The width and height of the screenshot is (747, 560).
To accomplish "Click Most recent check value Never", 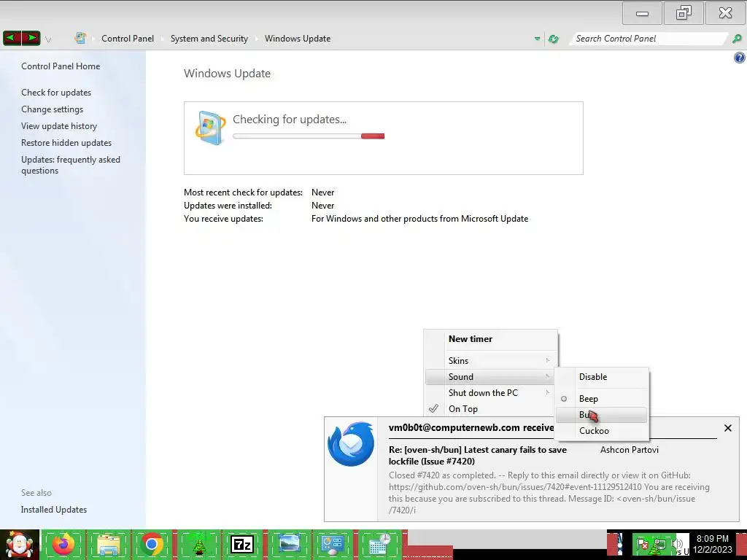I will (x=323, y=192).
